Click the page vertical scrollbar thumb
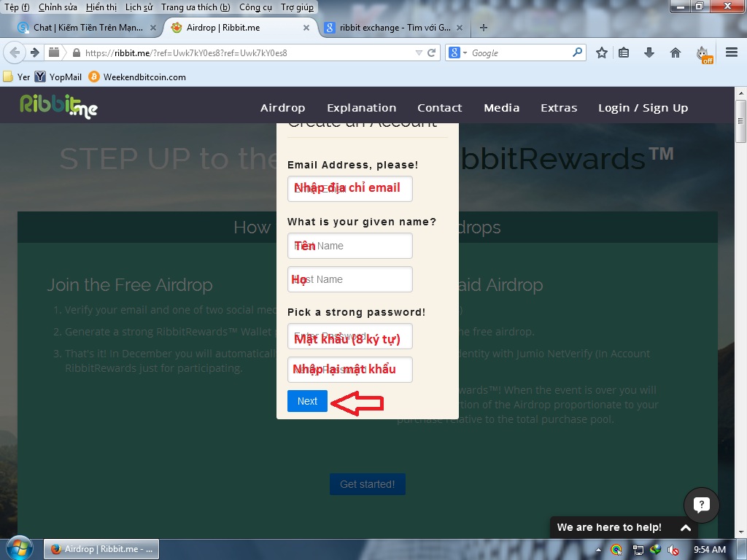Viewport: 747px width, 560px height. pos(741,122)
